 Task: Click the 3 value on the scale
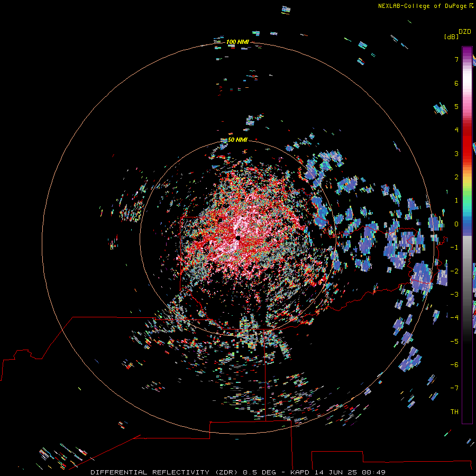pos(456,153)
